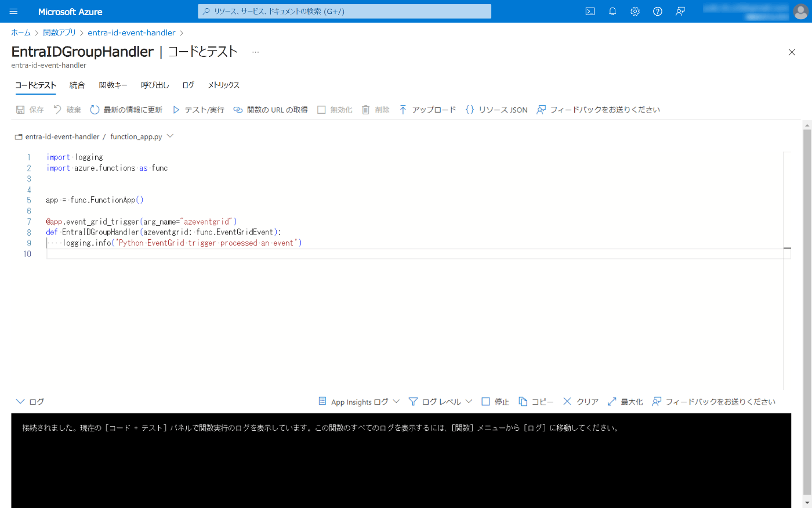Click the クリア clear log button
Viewport: 812px width, 508px height.
[581, 402]
